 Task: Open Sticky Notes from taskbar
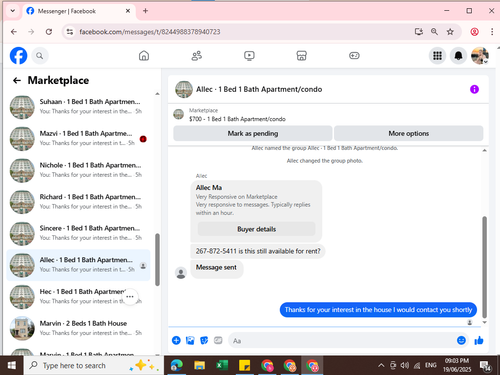click(x=245, y=365)
